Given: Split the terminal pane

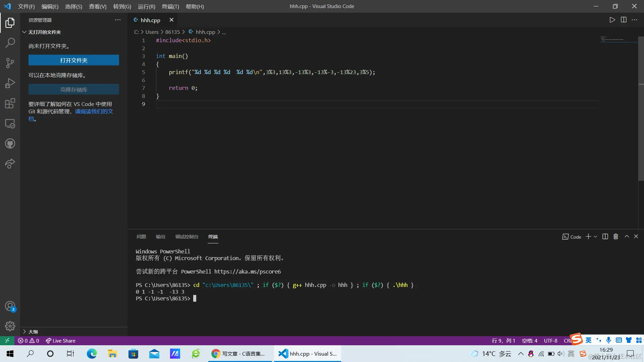Looking at the screenshot, I should tap(605, 237).
